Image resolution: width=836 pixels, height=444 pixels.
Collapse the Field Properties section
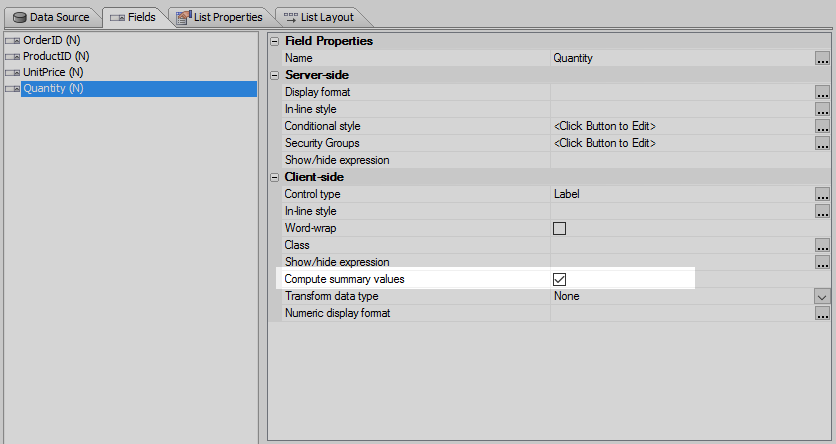(275, 41)
